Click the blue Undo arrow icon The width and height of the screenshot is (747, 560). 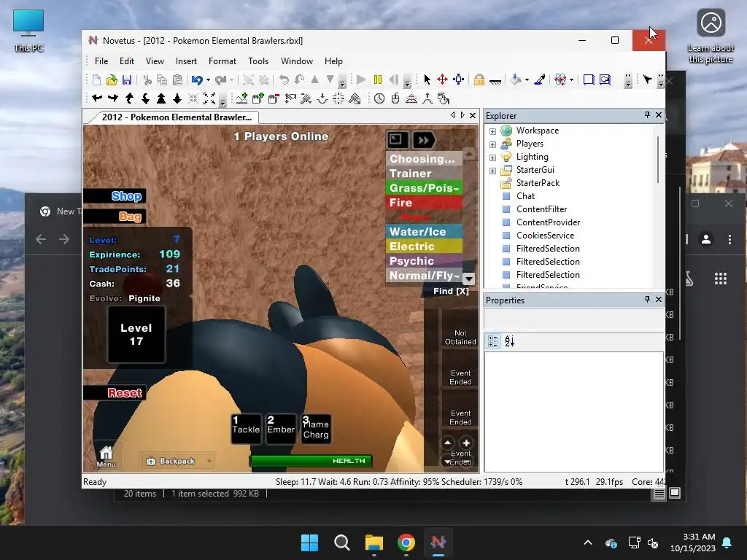(197, 79)
